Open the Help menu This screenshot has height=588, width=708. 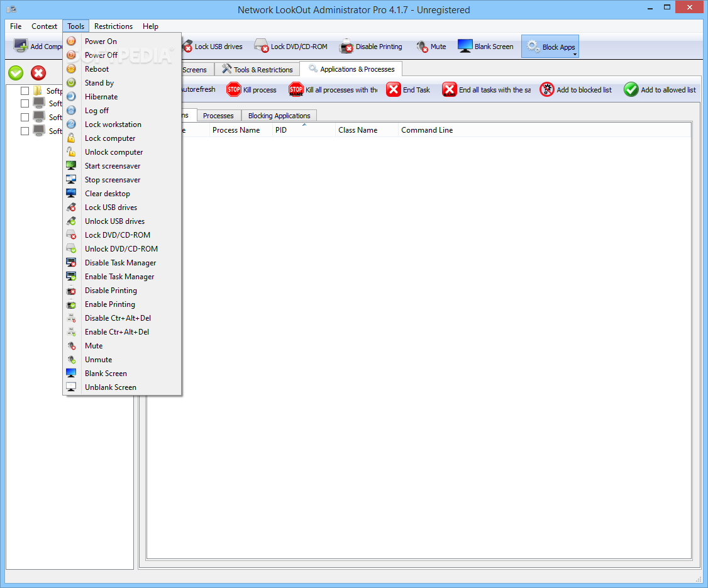[x=150, y=26]
